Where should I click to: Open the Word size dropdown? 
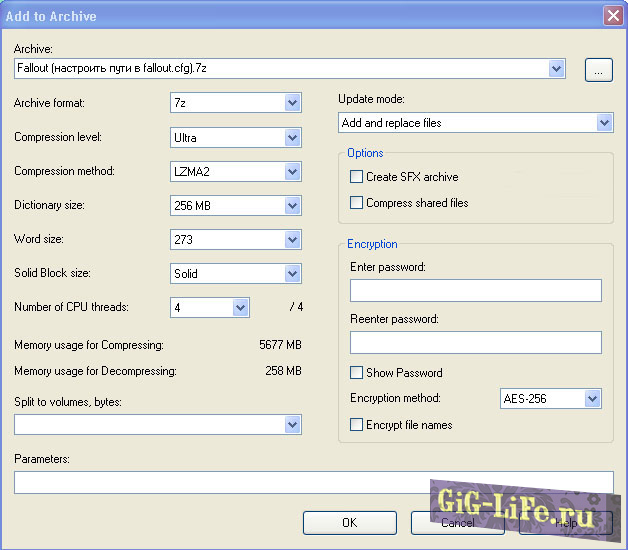click(x=292, y=239)
